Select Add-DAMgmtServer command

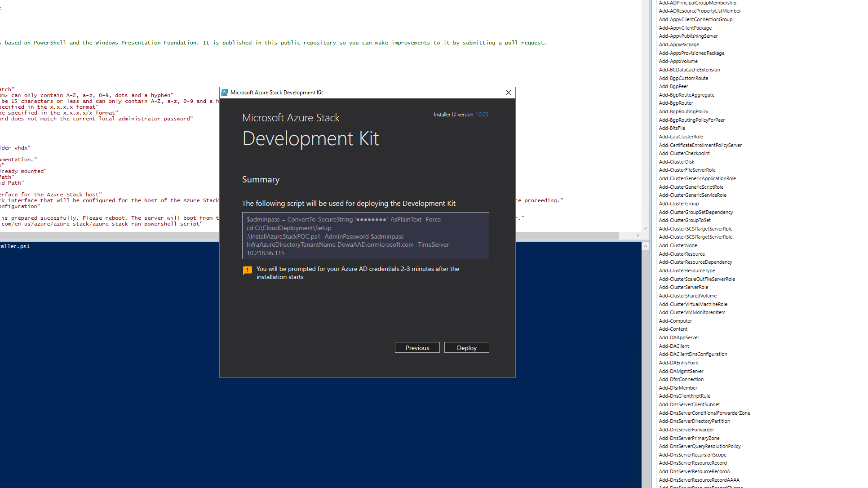(681, 371)
